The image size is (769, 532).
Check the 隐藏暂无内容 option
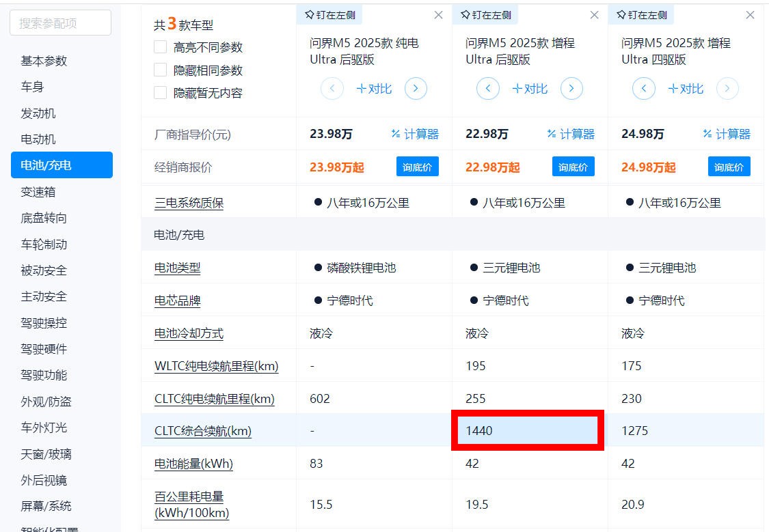(x=161, y=93)
